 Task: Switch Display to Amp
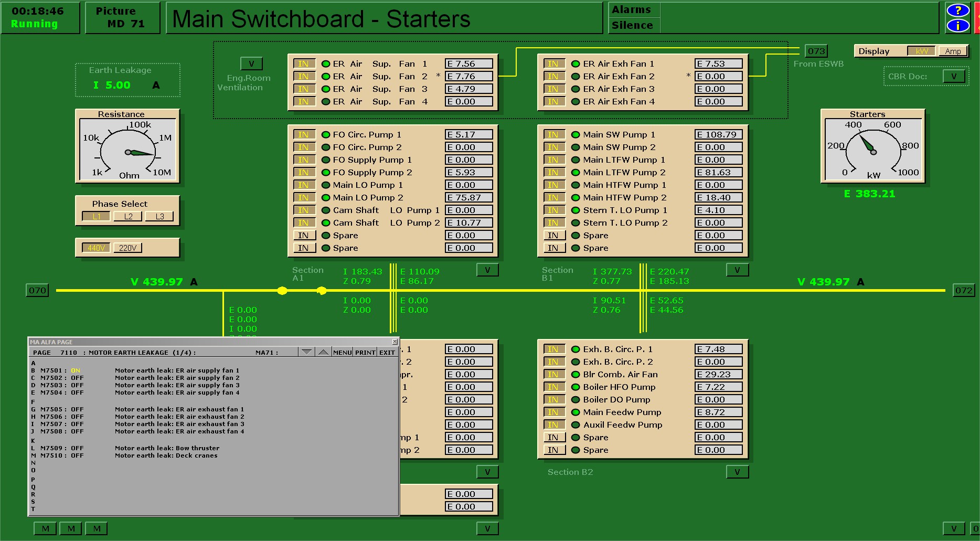click(x=953, y=51)
